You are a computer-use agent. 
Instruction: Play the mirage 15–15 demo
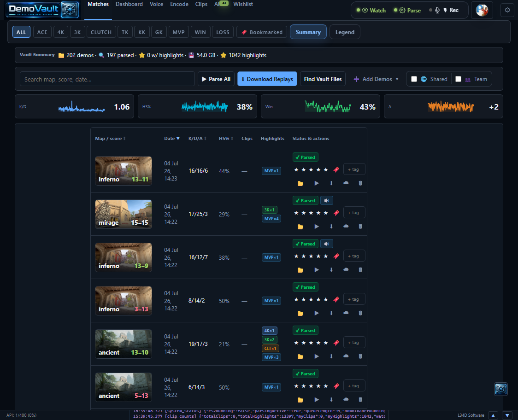point(317,227)
